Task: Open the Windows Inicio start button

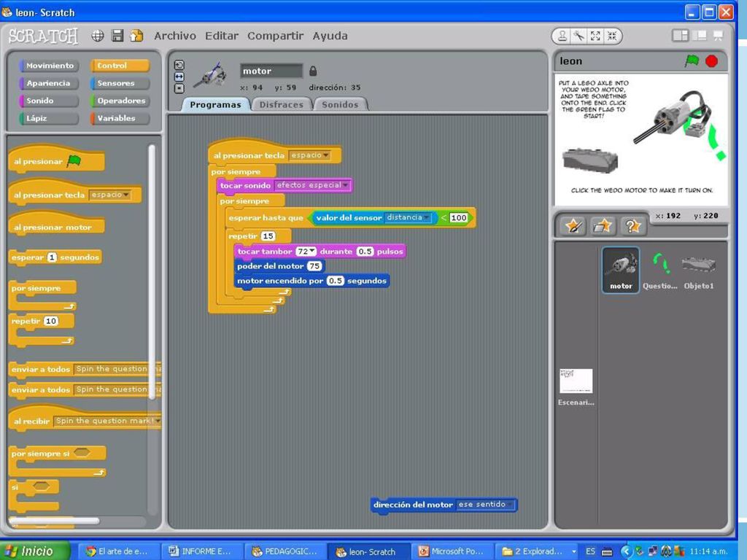Action: point(34,551)
